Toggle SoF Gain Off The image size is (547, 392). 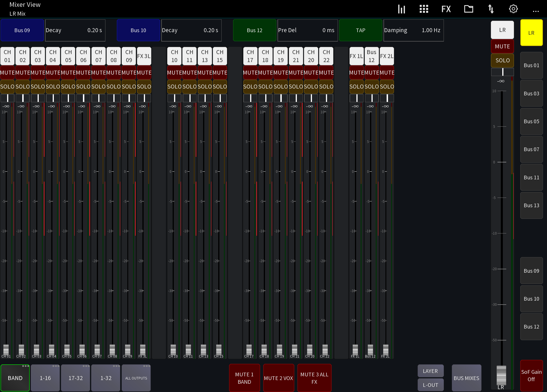click(531, 376)
